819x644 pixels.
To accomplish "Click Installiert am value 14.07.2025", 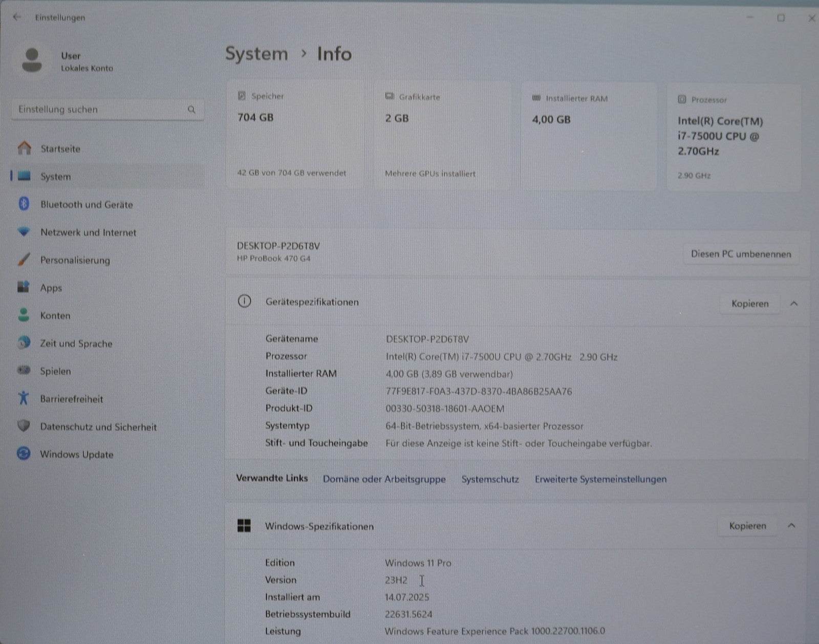I will point(407,597).
